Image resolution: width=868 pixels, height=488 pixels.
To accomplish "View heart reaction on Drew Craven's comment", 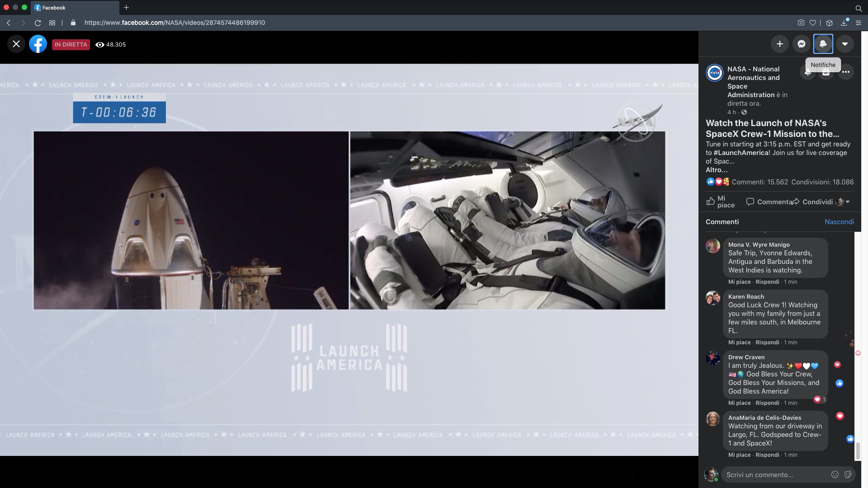I will click(x=820, y=399).
